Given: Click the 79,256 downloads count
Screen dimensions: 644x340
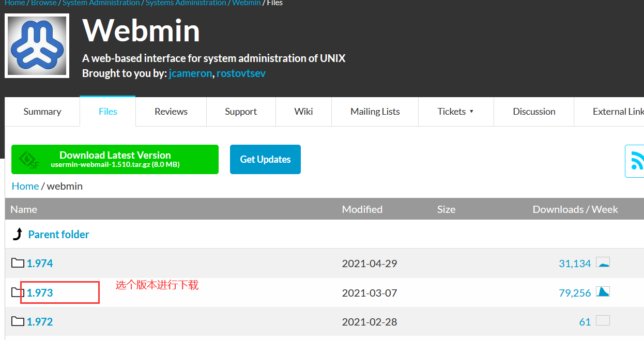Looking at the screenshot, I should point(575,293).
